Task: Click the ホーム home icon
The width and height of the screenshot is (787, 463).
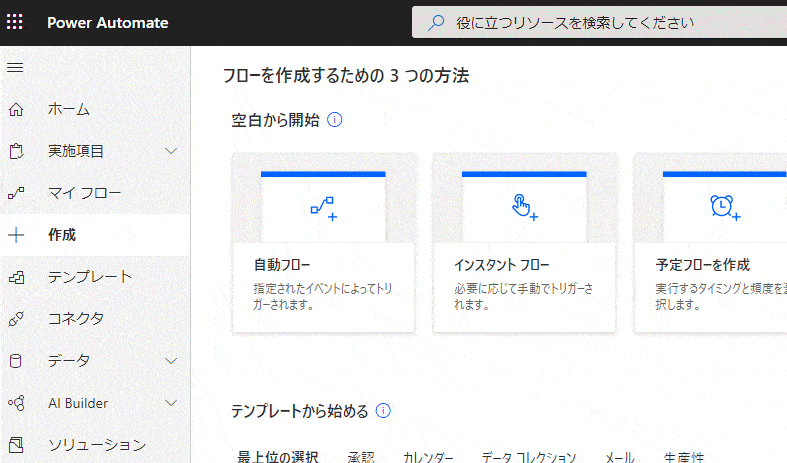Action: tap(15, 109)
